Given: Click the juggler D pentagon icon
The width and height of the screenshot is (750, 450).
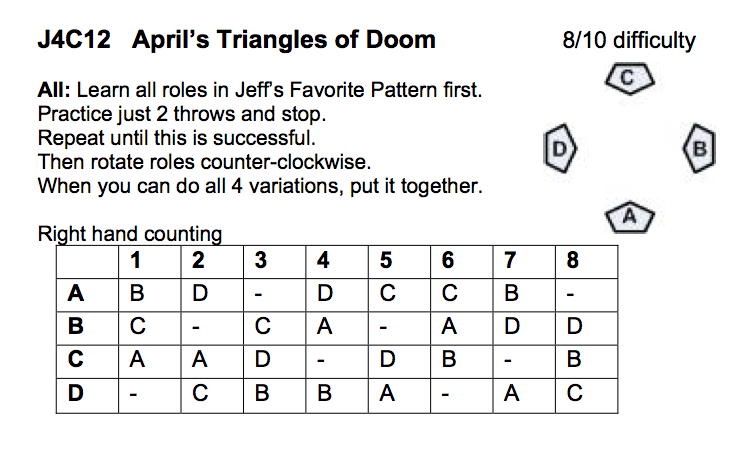Looking at the screenshot, I should [560, 149].
